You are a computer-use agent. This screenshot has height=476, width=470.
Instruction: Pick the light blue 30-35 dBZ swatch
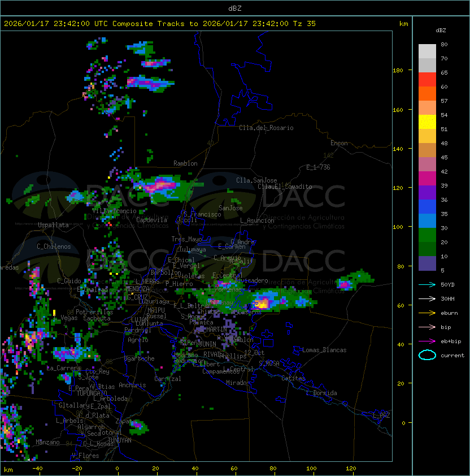coord(427,220)
